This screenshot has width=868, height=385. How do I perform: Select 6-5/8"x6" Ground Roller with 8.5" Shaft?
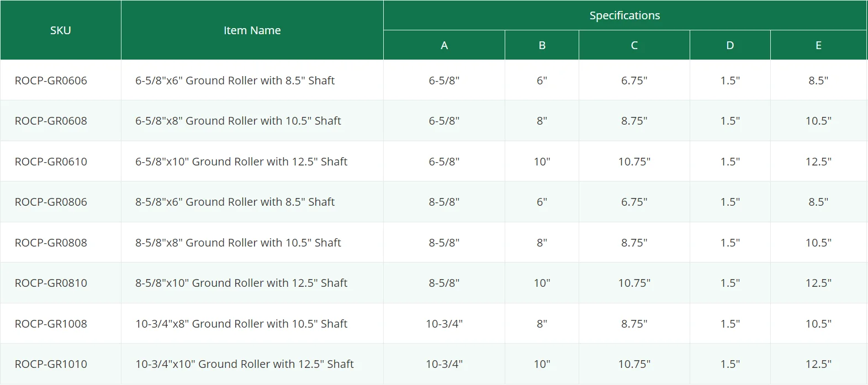tap(235, 81)
